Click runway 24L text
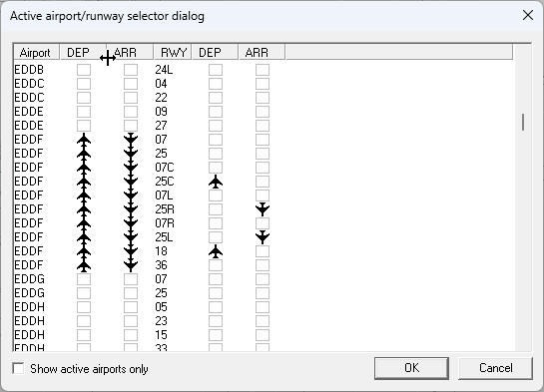 pos(164,70)
